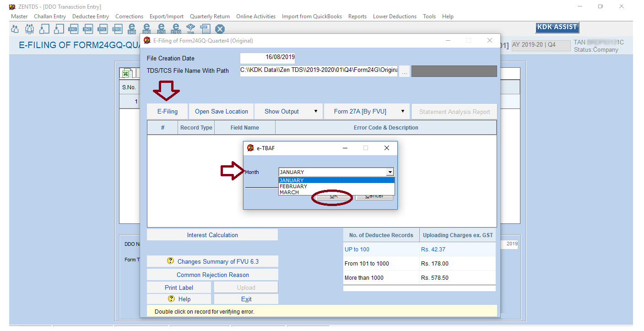This screenshot has height=331, width=644.
Task: Click the Field Name column header
Action: coord(245,128)
